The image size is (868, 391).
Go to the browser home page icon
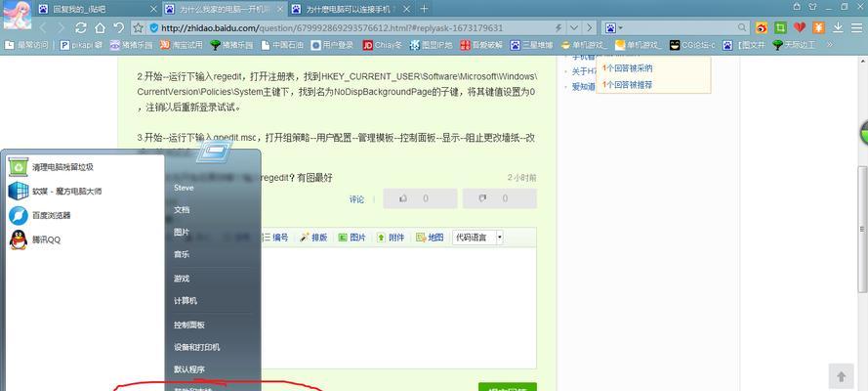[x=100, y=27]
